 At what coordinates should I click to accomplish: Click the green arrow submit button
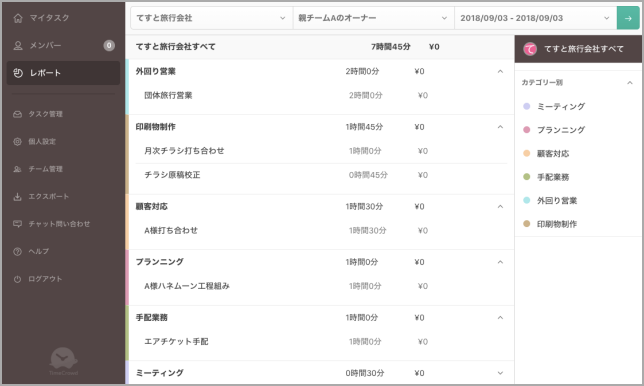(x=628, y=18)
